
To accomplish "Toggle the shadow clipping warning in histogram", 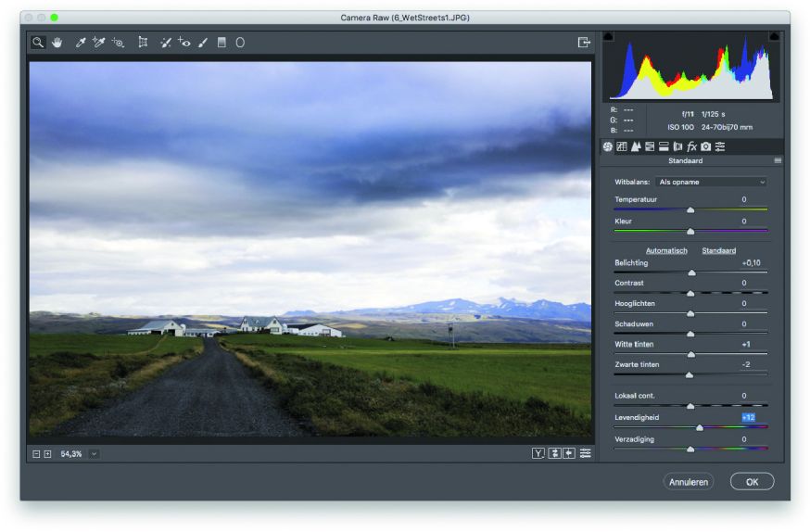I will pos(609,36).
